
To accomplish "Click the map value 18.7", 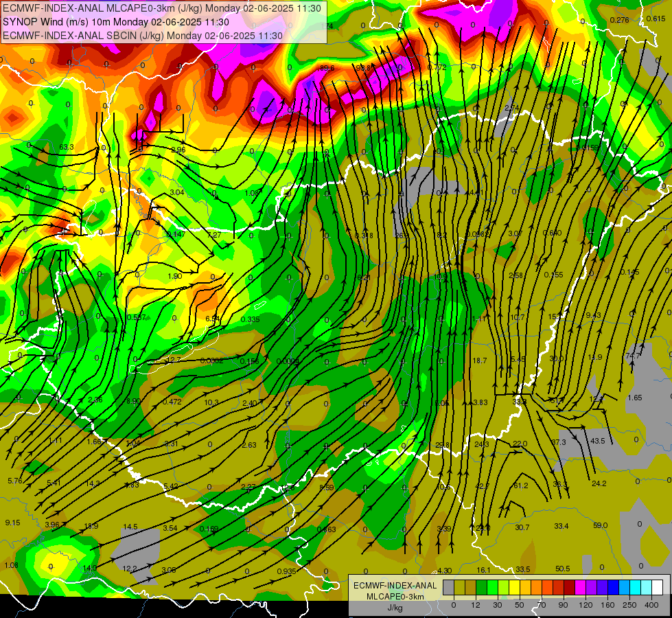I will coord(479,360).
